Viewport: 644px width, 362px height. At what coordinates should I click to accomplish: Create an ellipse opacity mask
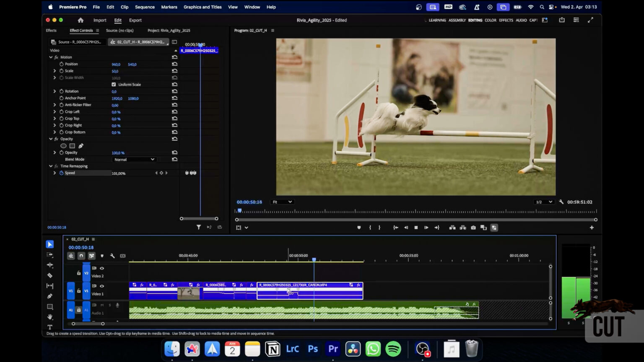coord(63,146)
